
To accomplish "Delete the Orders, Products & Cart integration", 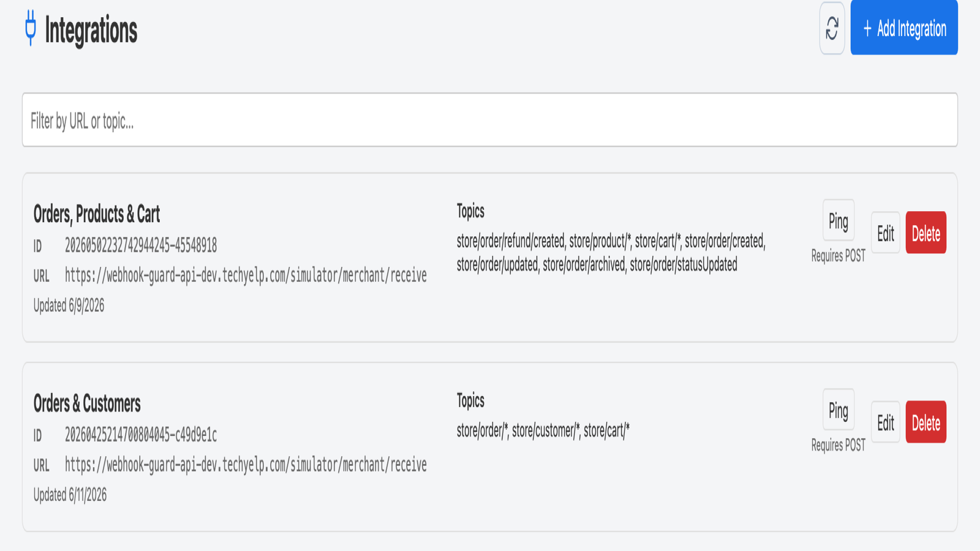I will 925,233.
